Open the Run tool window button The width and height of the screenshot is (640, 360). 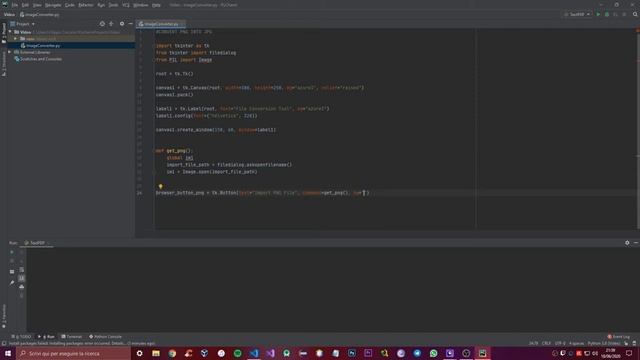[x=46, y=337]
